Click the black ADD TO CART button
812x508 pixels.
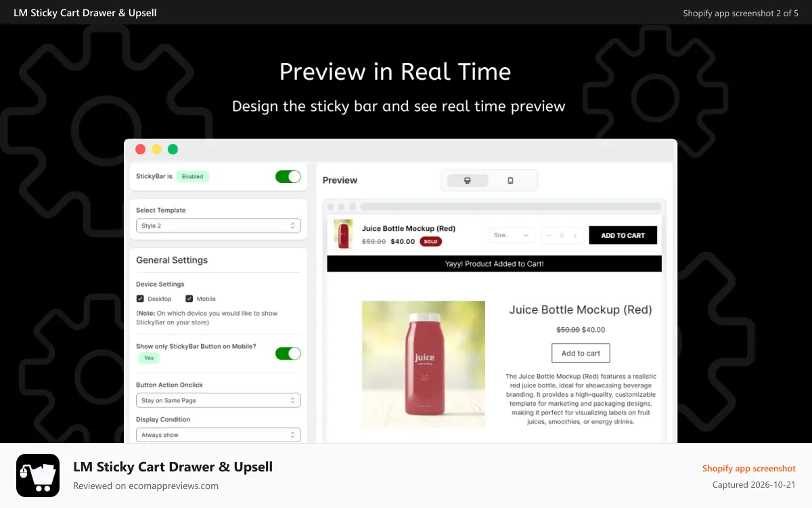[x=623, y=235]
